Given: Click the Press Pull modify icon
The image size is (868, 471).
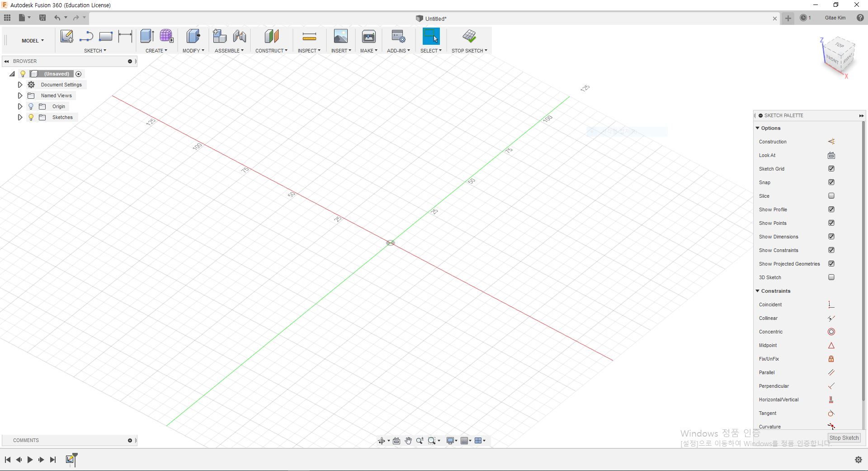Looking at the screenshot, I should [193, 36].
